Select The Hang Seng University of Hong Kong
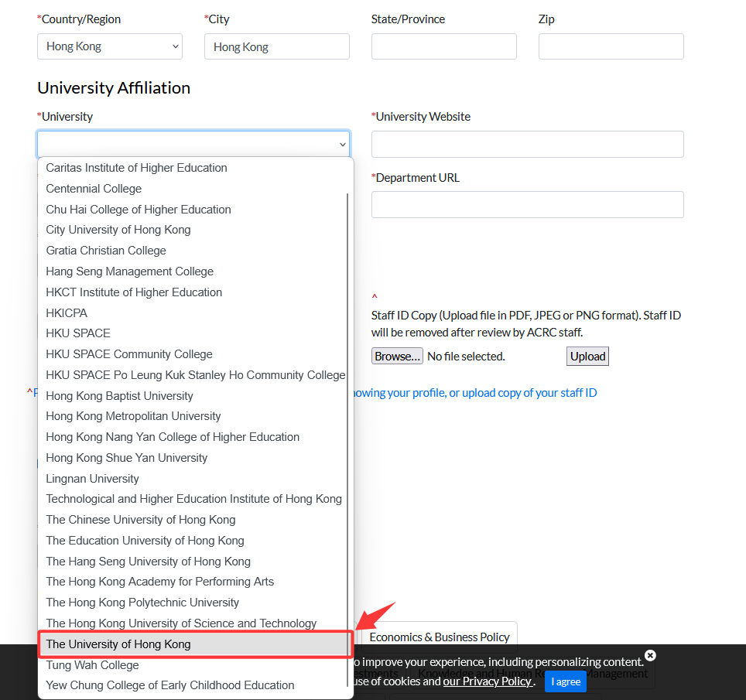This screenshot has height=700, width=746. pyautogui.click(x=193, y=562)
